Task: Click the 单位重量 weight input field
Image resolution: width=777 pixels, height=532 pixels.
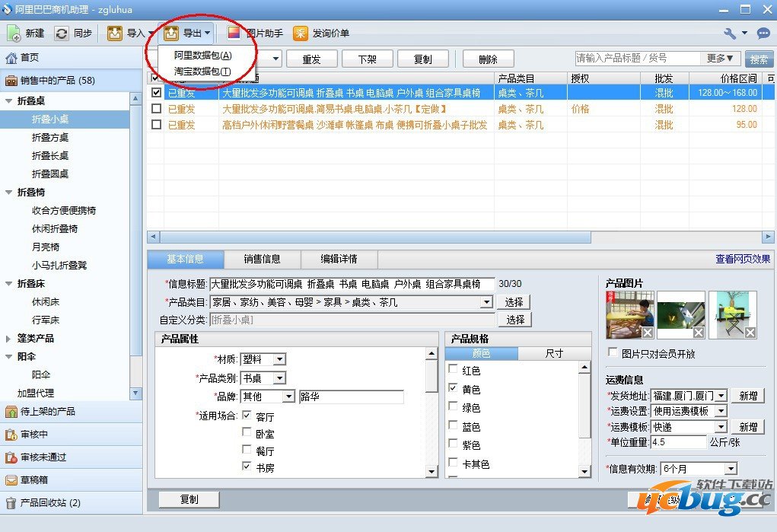Action: coord(678,441)
